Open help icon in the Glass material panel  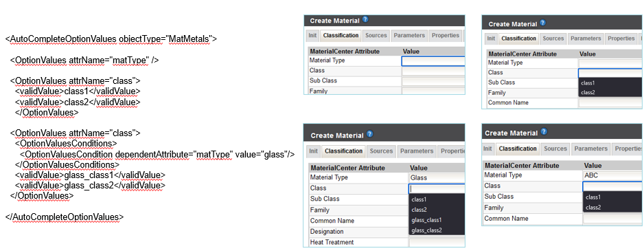coord(369,134)
